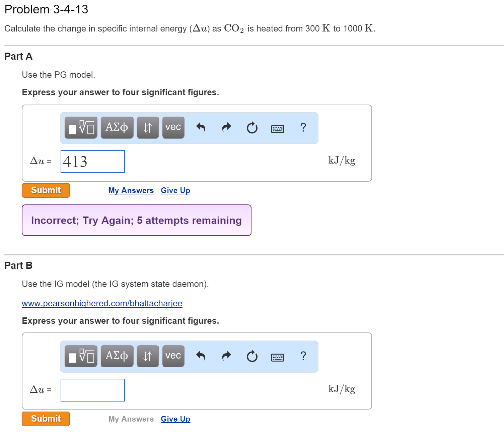Click the redo arrow in Part A toolbar
The width and height of the screenshot is (504, 432).
coord(226,127)
